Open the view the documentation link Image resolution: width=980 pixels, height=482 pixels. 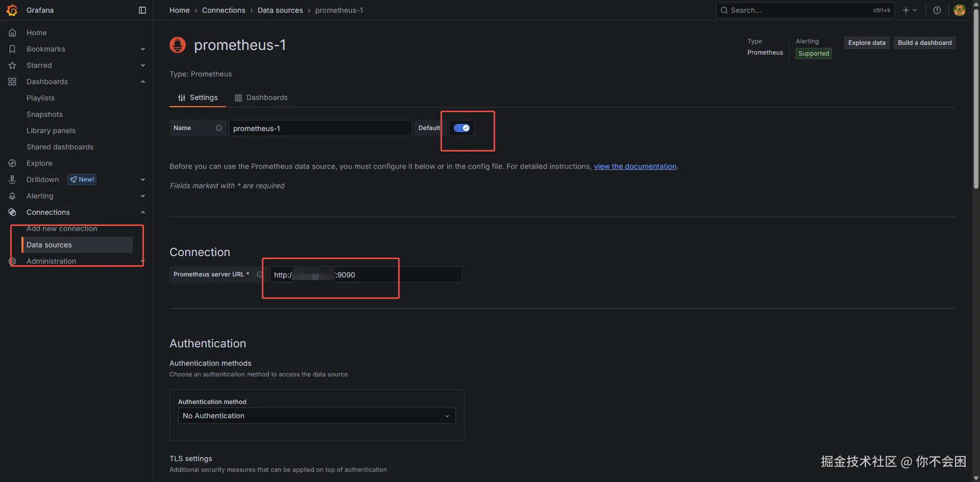pos(635,166)
